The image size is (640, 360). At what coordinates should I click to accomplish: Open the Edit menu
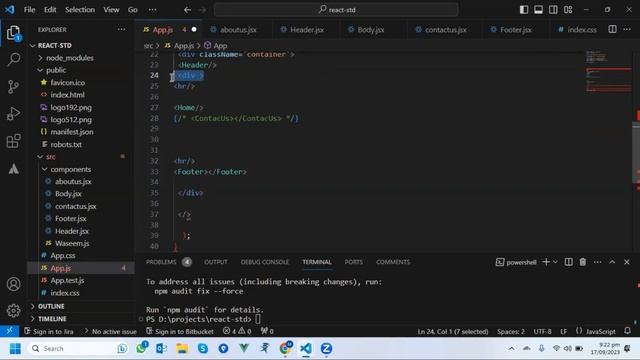click(x=50, y=10)
